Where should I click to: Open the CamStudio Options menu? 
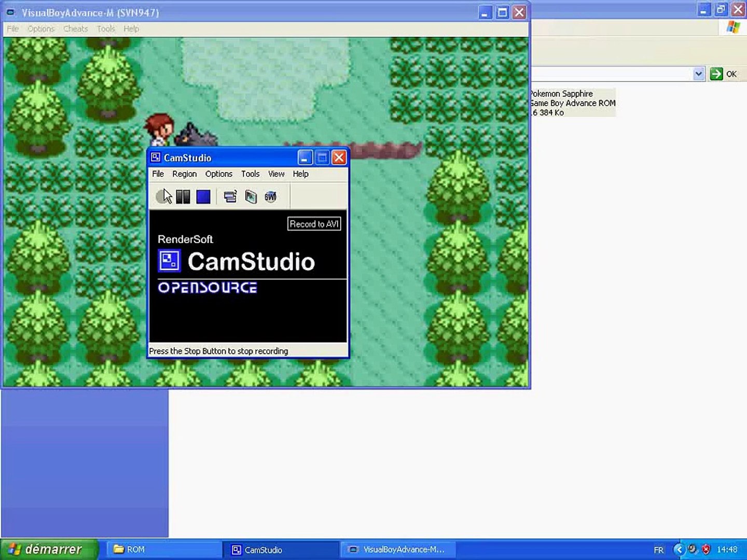click(219, 174)
